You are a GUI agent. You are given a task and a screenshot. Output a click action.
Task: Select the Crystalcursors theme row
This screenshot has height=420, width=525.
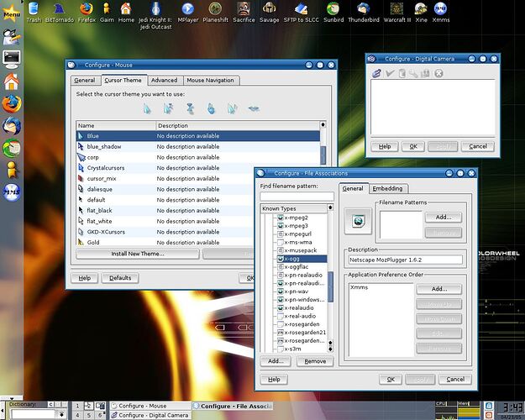point(198,168)
